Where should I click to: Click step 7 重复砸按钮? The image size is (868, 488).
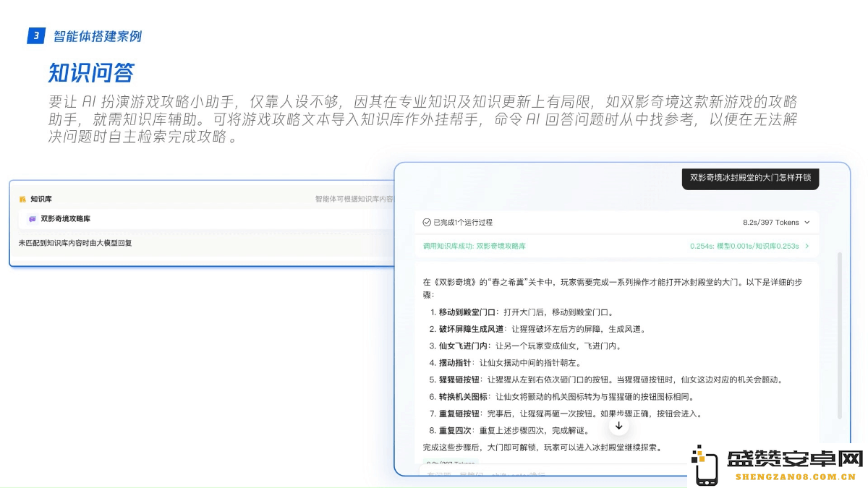(566, 414)
